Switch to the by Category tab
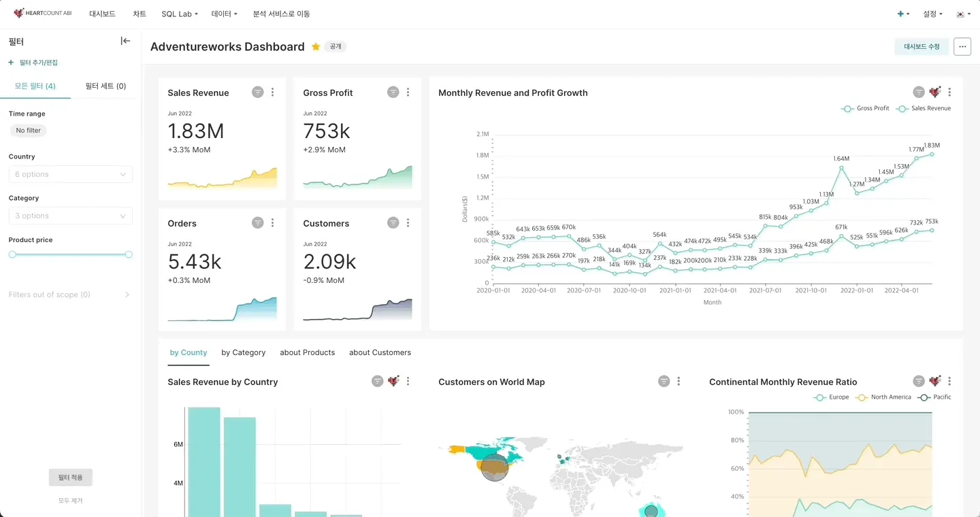The width and height of the screenshot is (980, 517). tap(244, 352)
